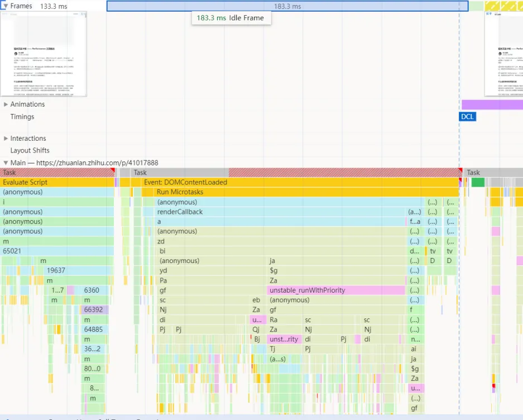Click the Main track zhuanlan.zhihu.com URL label
523x420 pixels.
97,163
